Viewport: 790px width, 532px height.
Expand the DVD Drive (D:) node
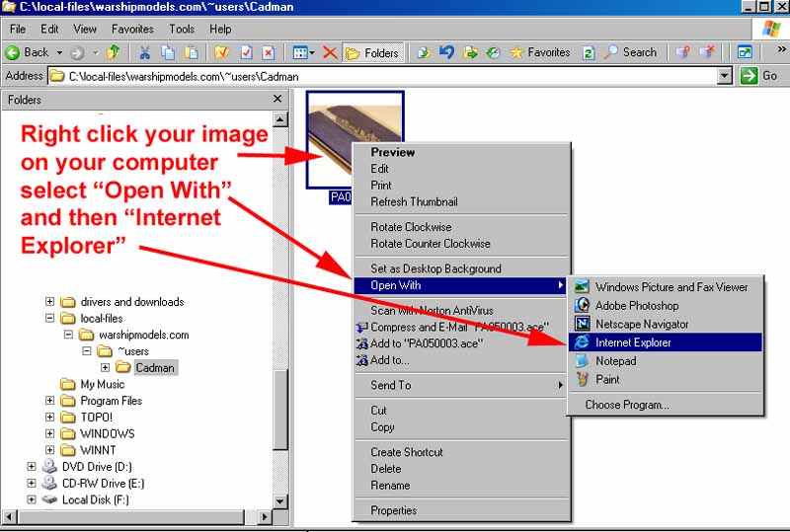32,467
